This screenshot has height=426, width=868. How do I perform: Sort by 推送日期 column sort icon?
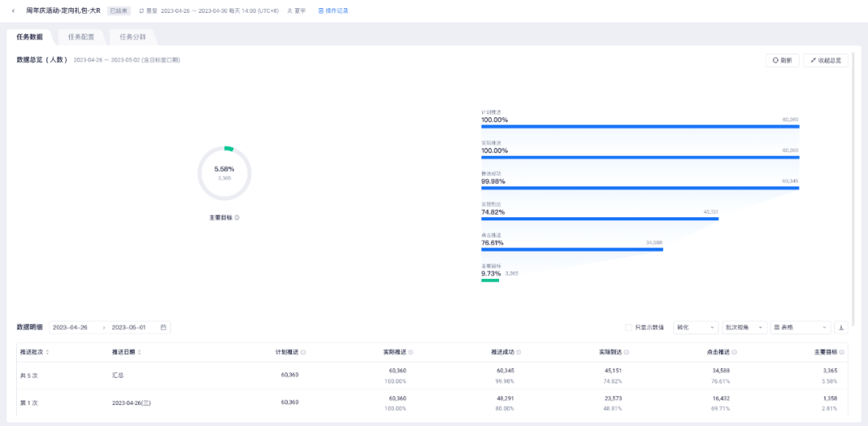[x=139, y=352]
